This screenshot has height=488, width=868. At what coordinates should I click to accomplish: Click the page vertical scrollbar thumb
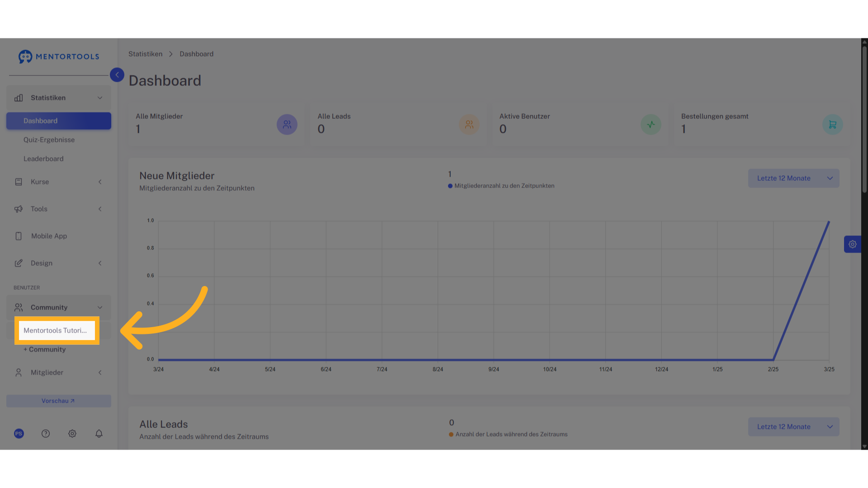[x=864, y=120]
